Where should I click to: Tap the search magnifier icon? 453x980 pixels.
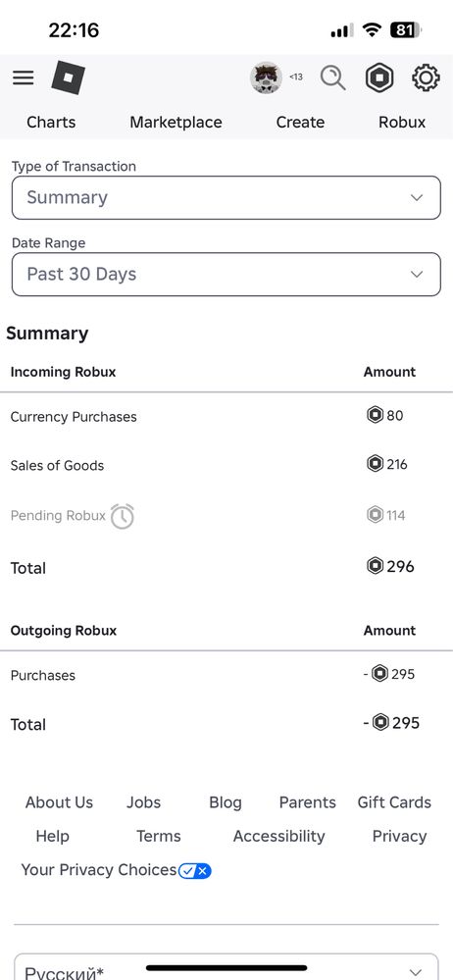(333, 78)
